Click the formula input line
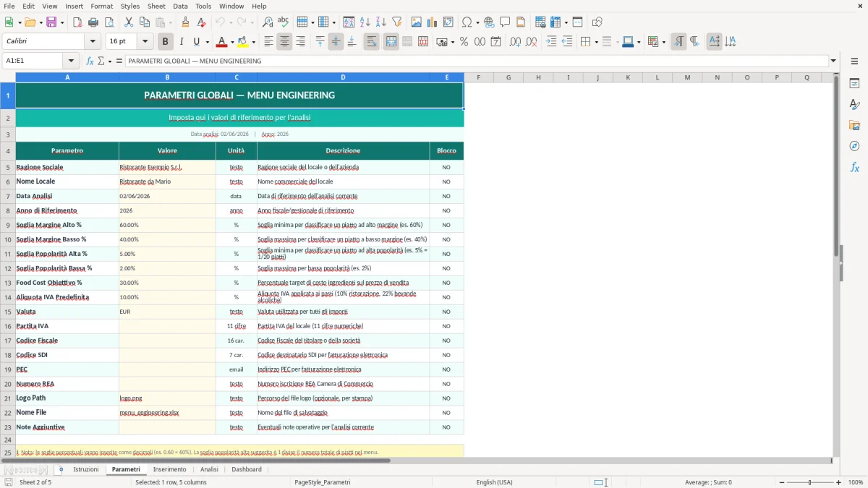 pos(476,61)
